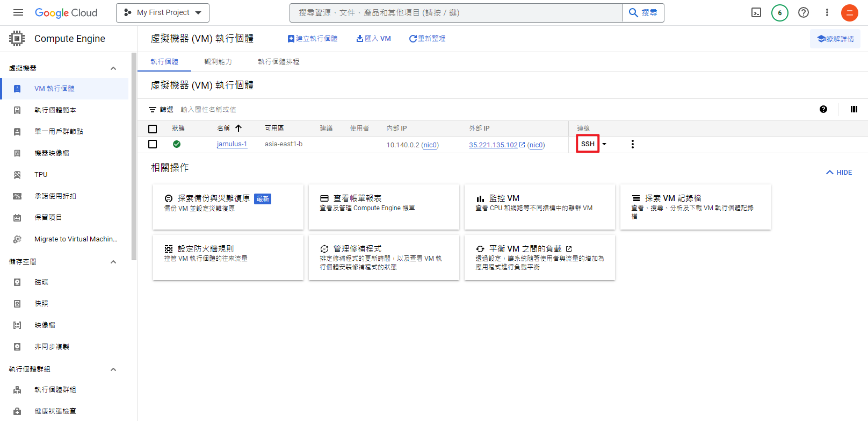Click the filter list icon
Image resolution: width=868 pixels, height=421 pixels.
[x=153, y=110]
